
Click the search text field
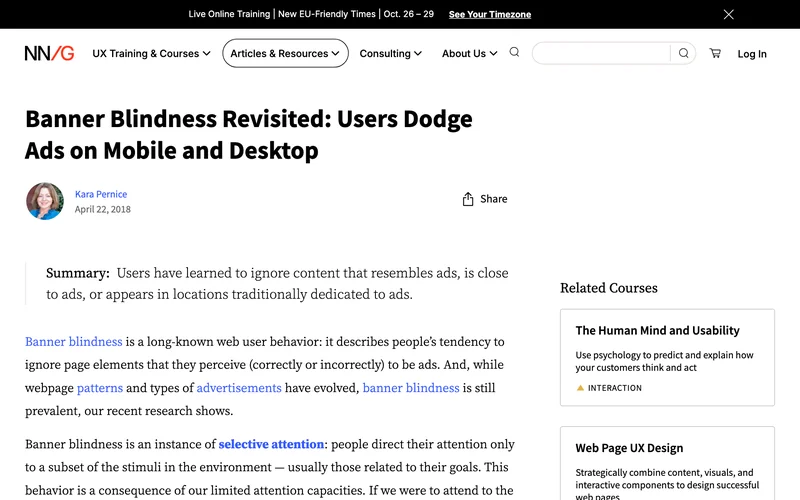pos(602,53)
